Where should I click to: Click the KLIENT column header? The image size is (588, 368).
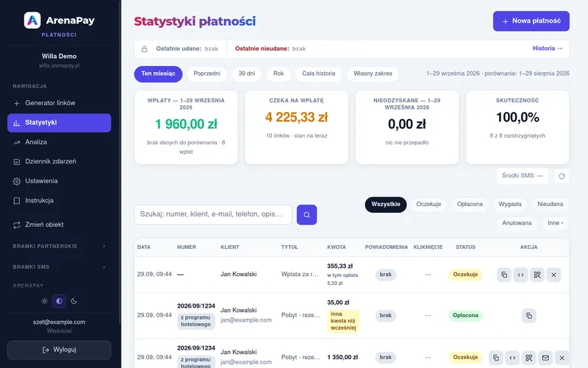[230, 247]
